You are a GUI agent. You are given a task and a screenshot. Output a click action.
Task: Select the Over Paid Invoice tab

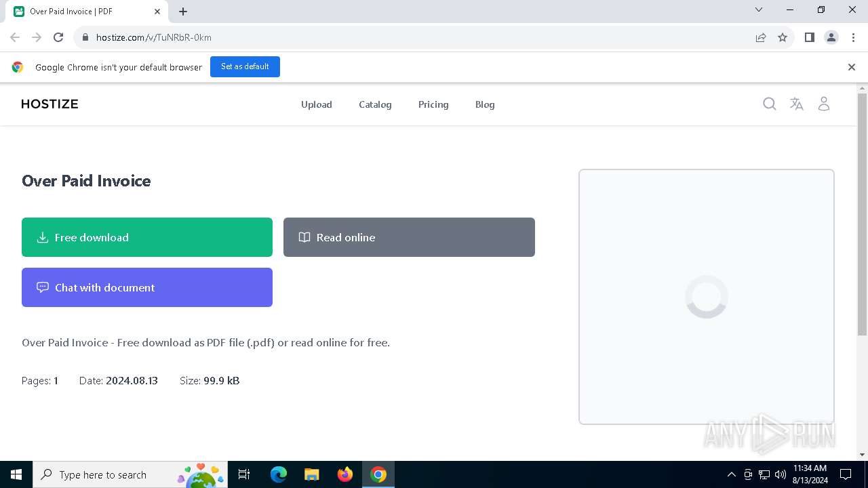pyautogui.click(x=87, y=12)
